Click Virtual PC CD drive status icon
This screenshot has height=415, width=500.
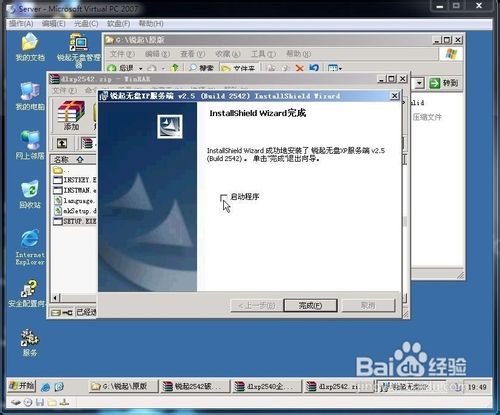point(28,403)
